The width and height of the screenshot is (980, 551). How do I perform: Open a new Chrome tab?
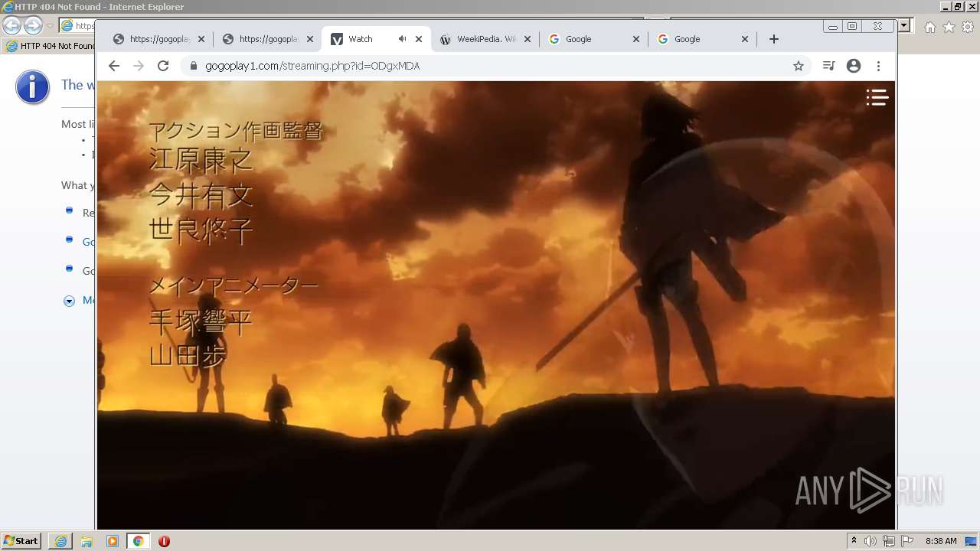click(774, 39)
